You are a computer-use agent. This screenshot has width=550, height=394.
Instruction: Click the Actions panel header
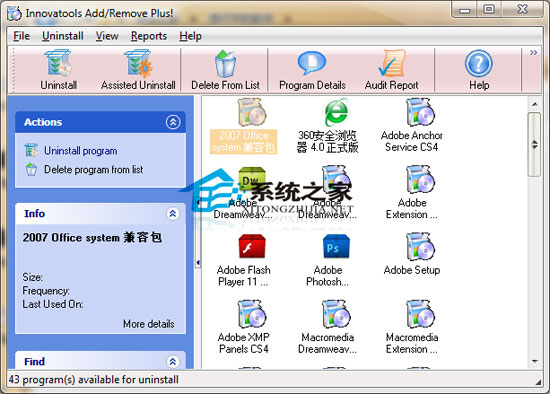pos(100,122)
